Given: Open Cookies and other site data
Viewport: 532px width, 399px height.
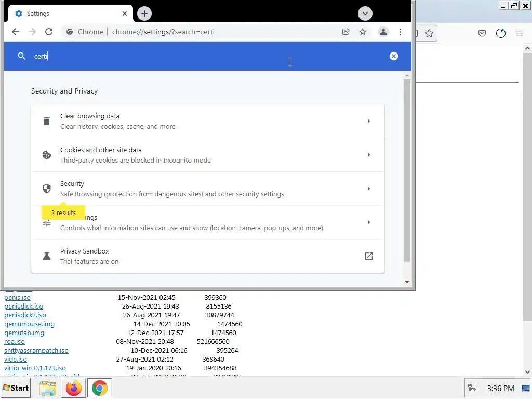Looking at the screenshot, I should coord(208,155).
